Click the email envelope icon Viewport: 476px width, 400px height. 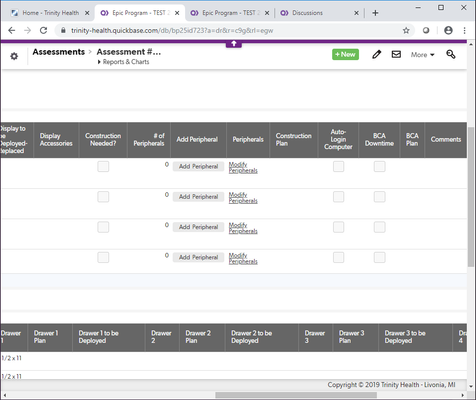point(396,54)
